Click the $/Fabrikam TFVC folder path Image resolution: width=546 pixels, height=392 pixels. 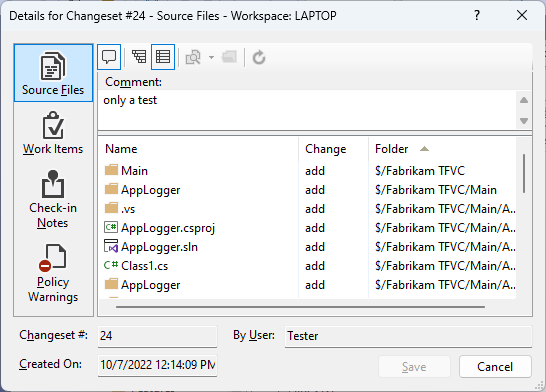tap(420, 171)
